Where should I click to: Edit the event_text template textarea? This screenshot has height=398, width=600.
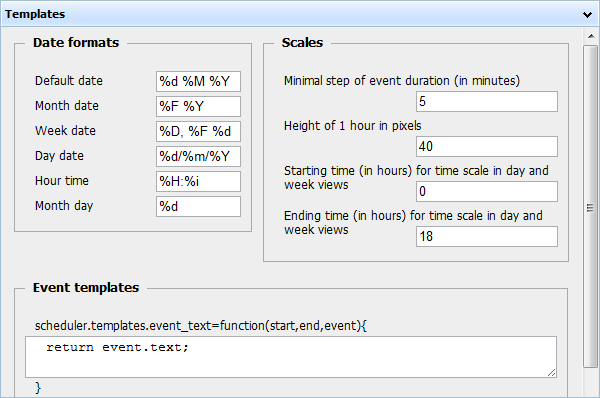291,357
